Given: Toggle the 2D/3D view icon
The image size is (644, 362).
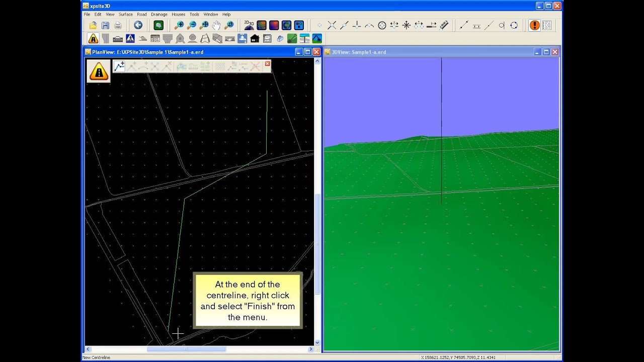Looking at the screenshot, I should tap(249, 25).
